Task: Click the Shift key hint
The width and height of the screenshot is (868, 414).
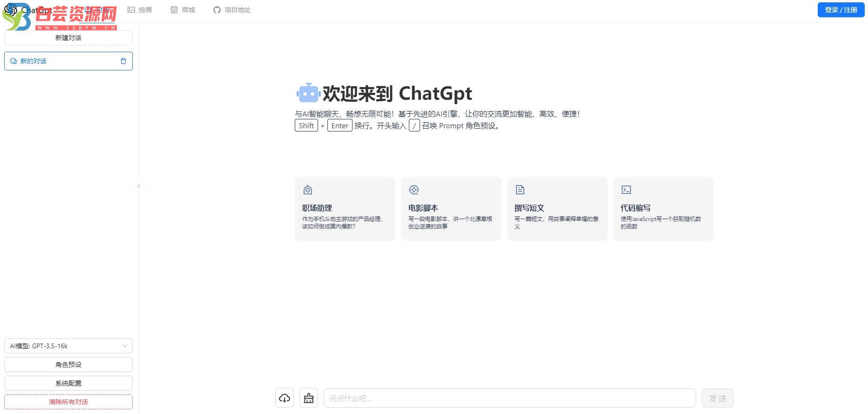Action: [306, 125]
